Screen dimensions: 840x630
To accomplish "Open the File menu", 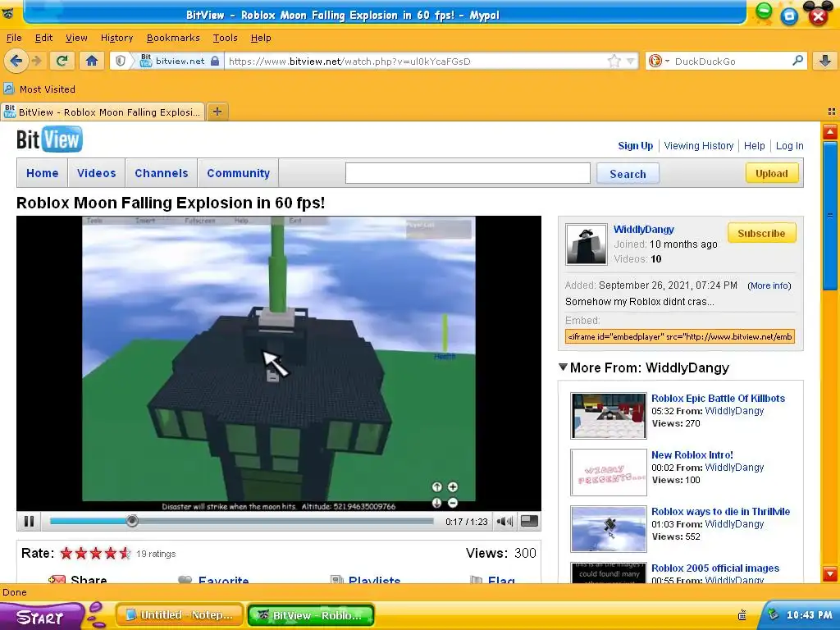I will tap(14, 38).
